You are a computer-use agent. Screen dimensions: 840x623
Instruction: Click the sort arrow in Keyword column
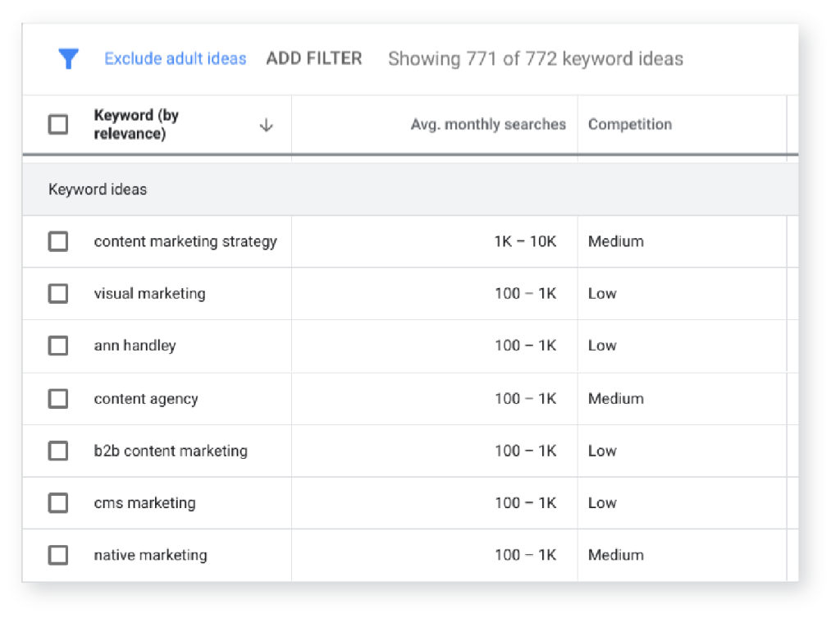(x=266, y=125)
